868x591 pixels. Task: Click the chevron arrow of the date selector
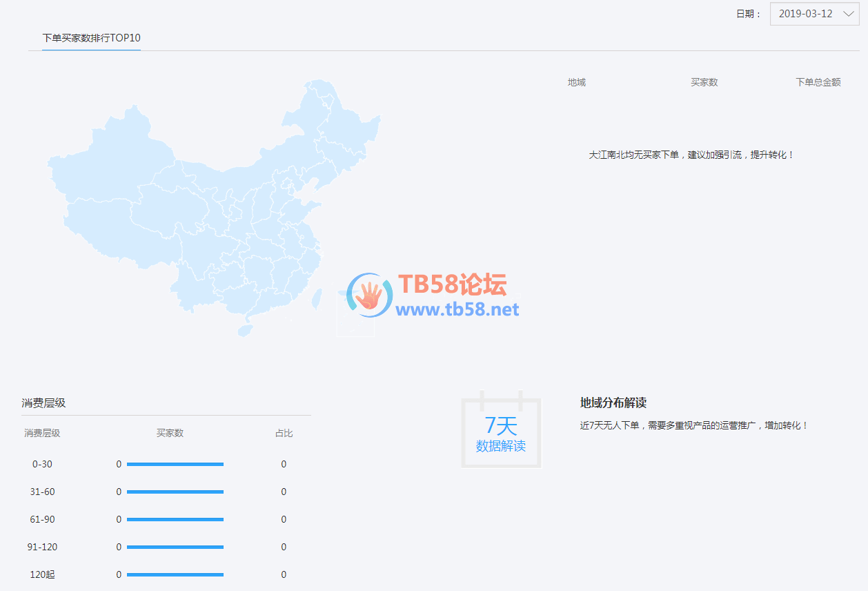pyautogui.click(x=849, y=14)
